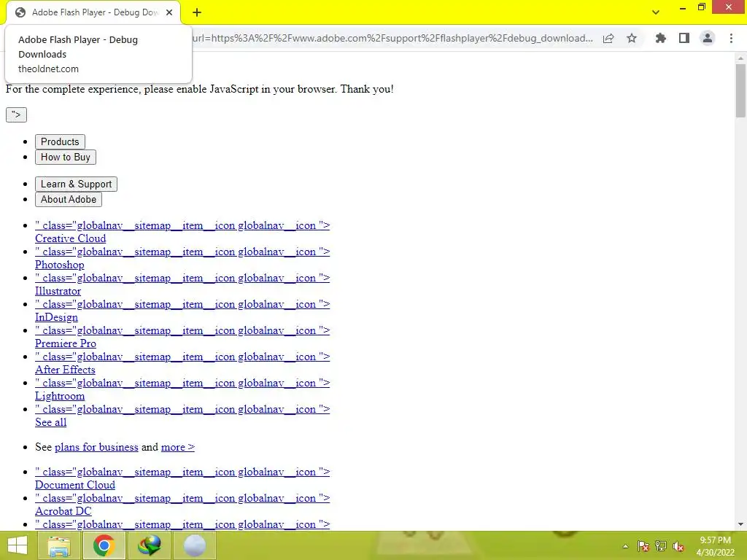
Task: Follow the more > link
Action: (x=178, y=447)
